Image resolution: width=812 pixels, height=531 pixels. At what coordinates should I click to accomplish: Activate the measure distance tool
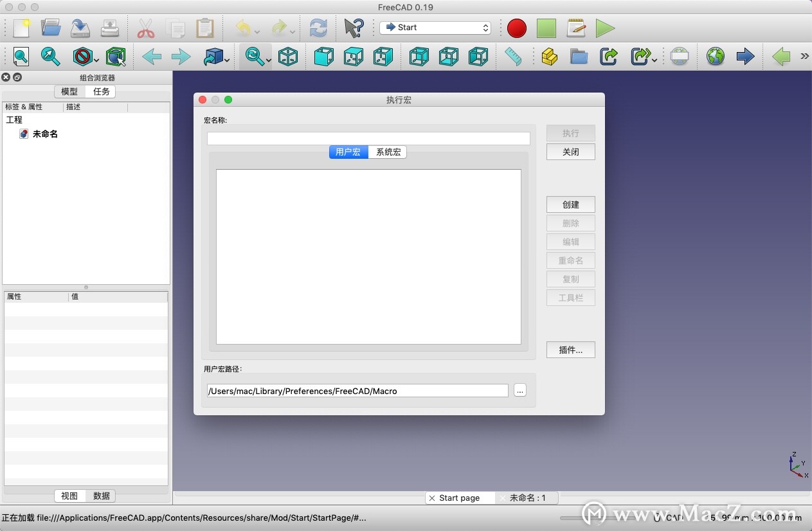[x=513, y=57]
